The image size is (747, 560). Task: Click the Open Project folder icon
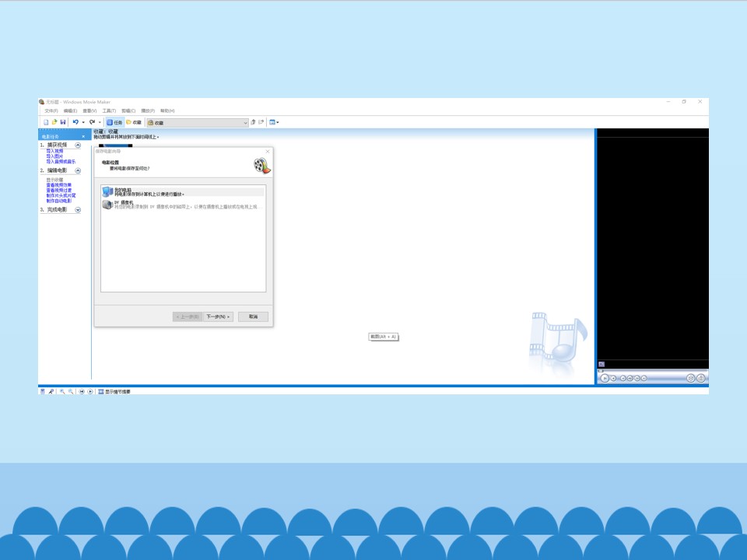pos(54,122)
